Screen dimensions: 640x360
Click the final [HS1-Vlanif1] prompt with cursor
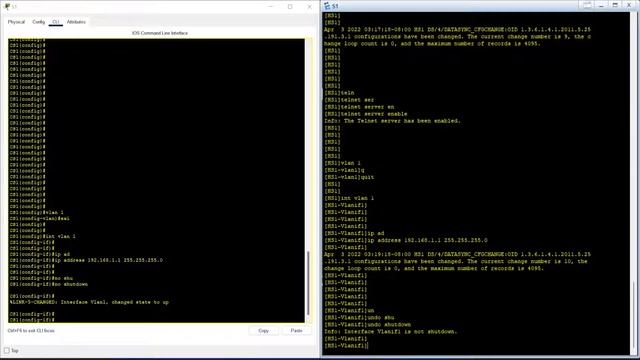tap(346, 346)
